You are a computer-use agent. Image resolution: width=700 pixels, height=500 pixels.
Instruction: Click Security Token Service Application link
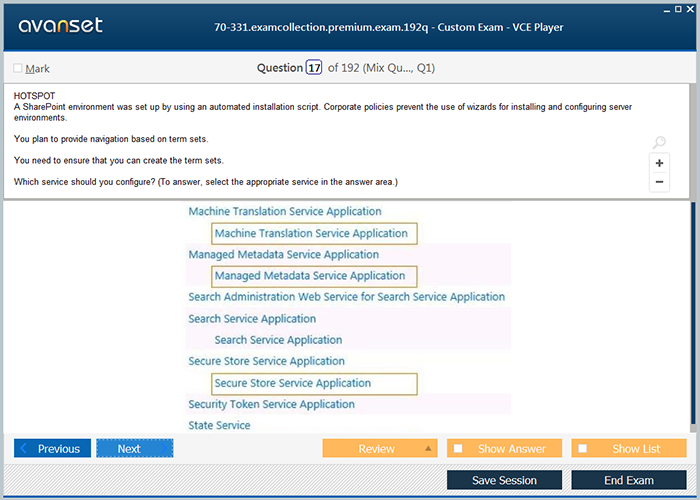click(271, 405)
